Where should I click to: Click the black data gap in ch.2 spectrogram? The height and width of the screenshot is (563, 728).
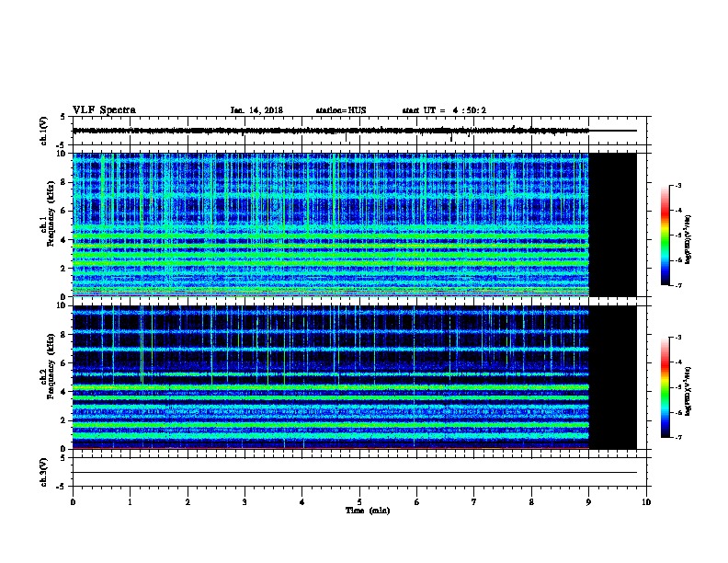click(612, 377)
